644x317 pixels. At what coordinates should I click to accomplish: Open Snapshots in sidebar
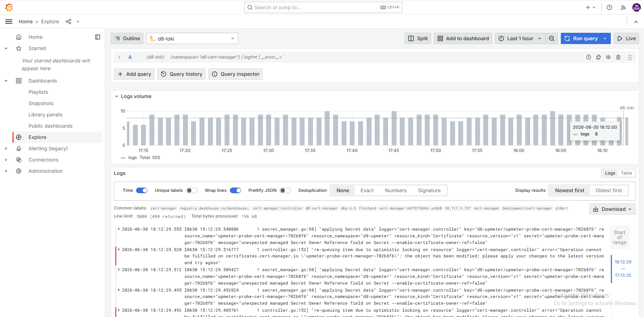(x=41, y=103)
